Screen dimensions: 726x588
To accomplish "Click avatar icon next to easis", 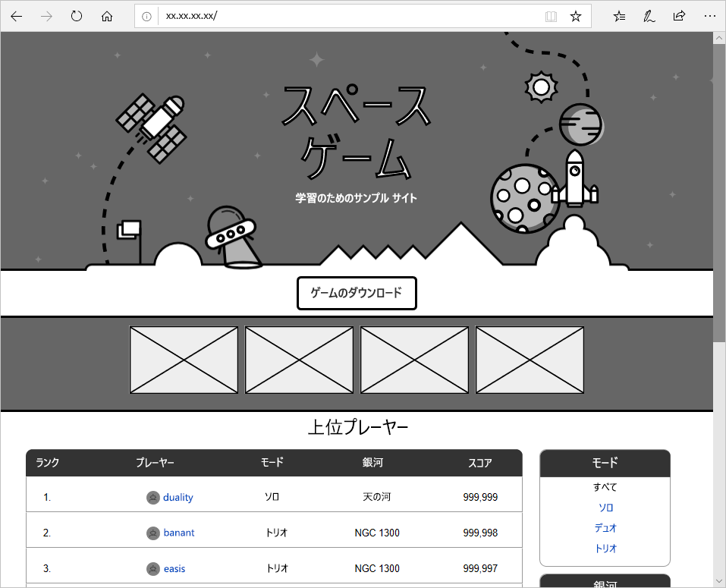I will tap(152, 568).
